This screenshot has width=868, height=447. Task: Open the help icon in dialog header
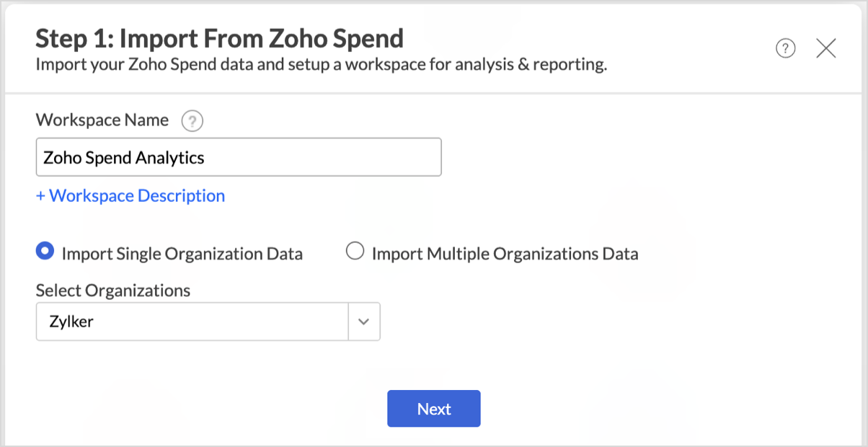coord(785,48)
